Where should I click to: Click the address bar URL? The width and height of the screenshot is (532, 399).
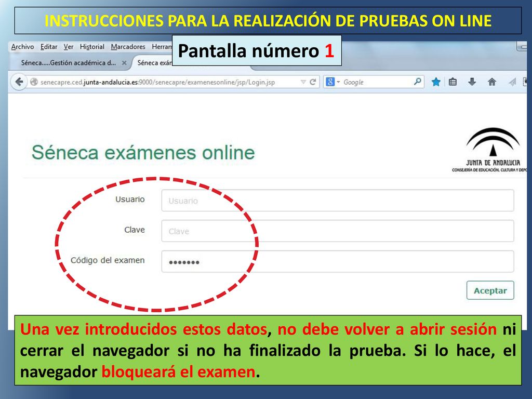(158, 82)
